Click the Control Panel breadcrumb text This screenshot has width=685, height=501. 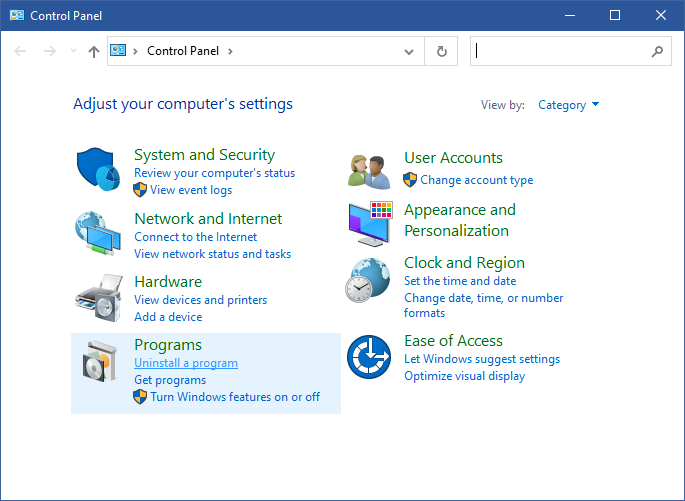coord(183,51)
